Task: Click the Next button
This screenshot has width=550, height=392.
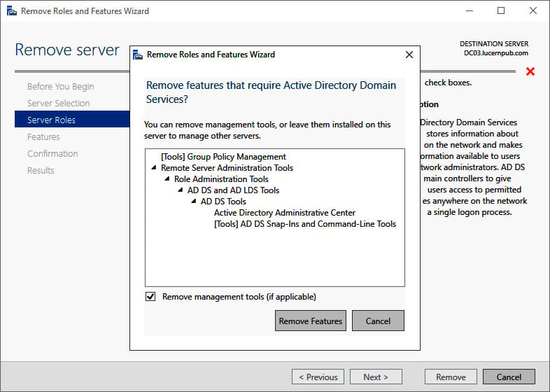Action: pos(376,377)
